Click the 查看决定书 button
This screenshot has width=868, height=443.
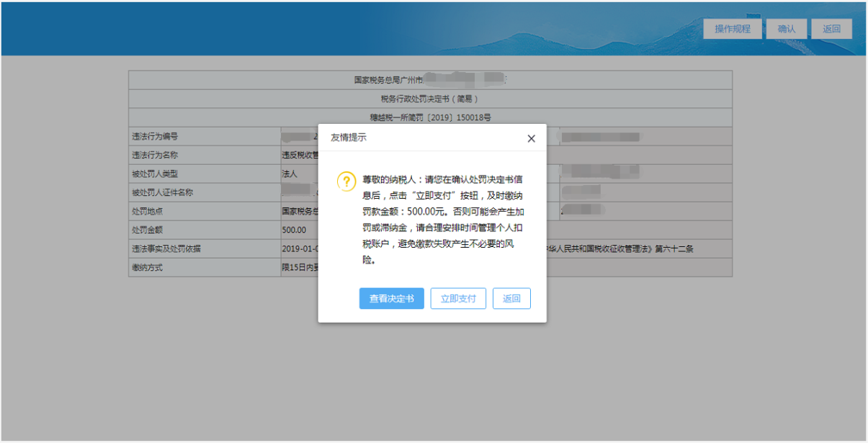pyautogui.click(x=391, y=299)
